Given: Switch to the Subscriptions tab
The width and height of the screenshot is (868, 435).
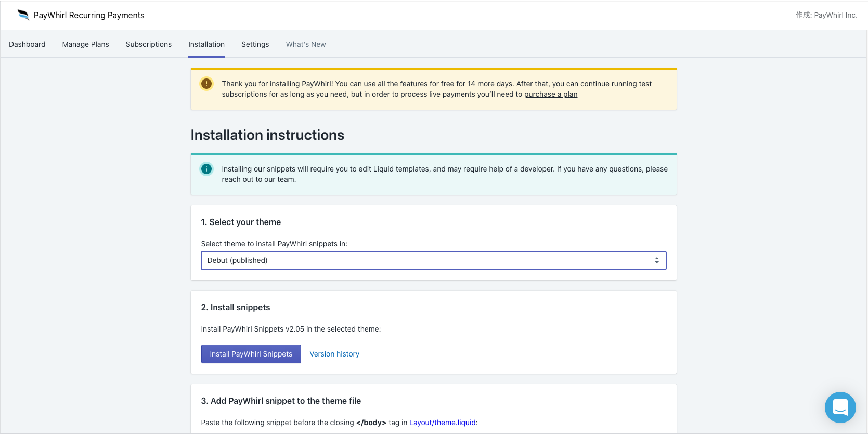Looking at the screenshot, I should coord(149,44).
